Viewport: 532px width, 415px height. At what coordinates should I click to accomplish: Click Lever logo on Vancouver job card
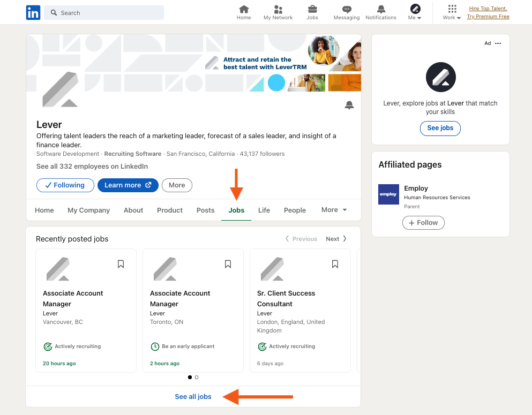pyautogui.click(x=58, y=269)
